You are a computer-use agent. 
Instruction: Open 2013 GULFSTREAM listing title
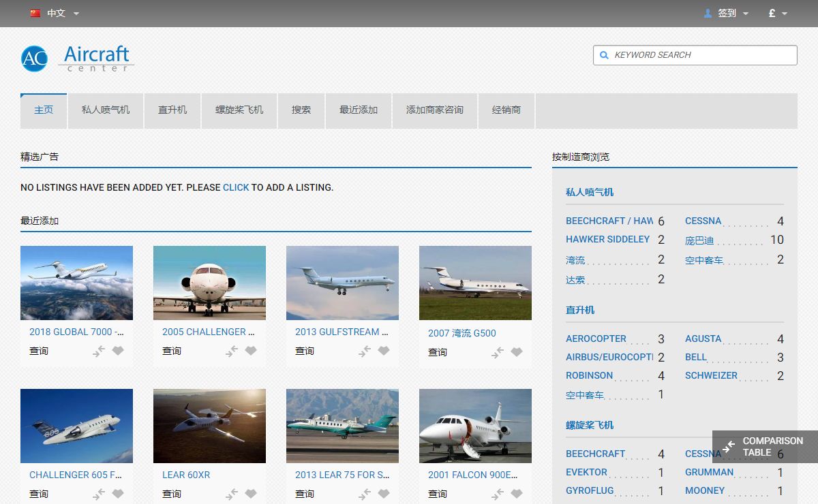pyautogui.click(x=342, y=332)
